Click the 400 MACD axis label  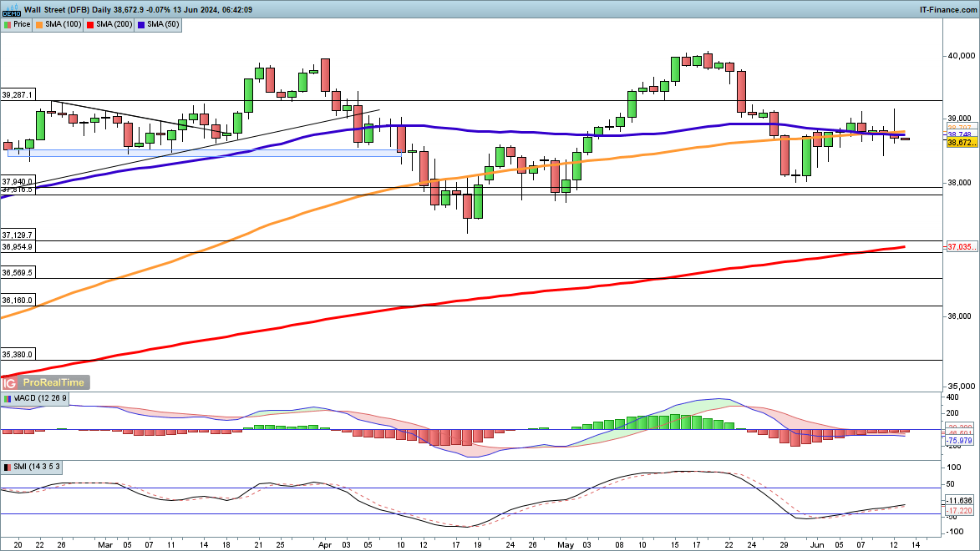tap(952, 397)
